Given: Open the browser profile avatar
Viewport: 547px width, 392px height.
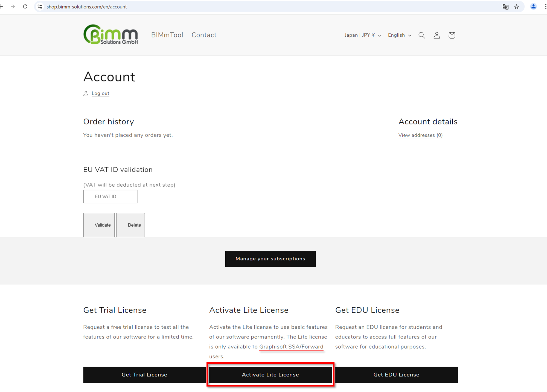Looking at the screenshot, I should [533, 7].
